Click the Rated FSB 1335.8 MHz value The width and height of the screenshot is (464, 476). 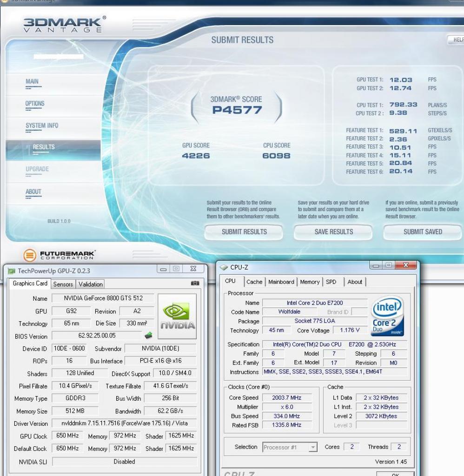pyautogui.click(x=287, y=425)
